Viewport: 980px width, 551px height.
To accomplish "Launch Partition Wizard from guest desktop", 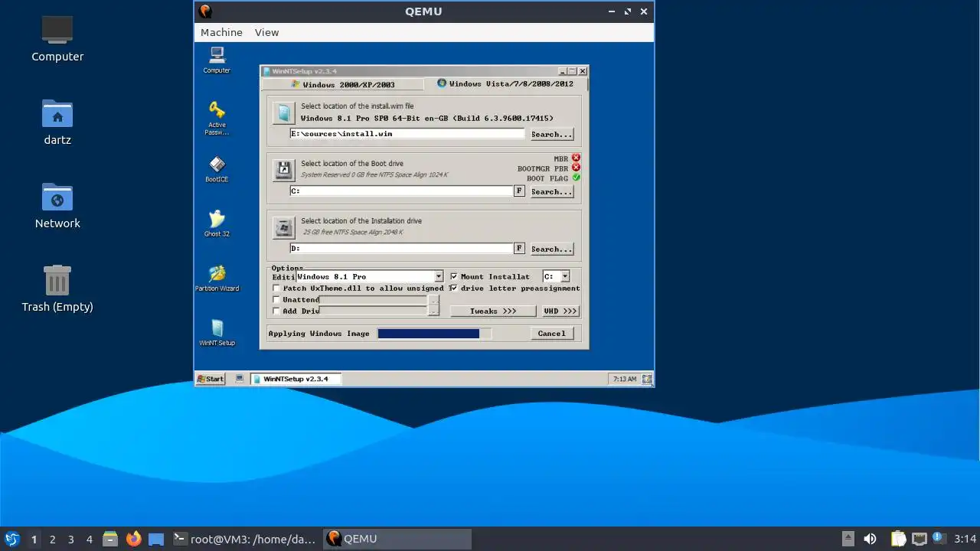I will coord(217,279).
